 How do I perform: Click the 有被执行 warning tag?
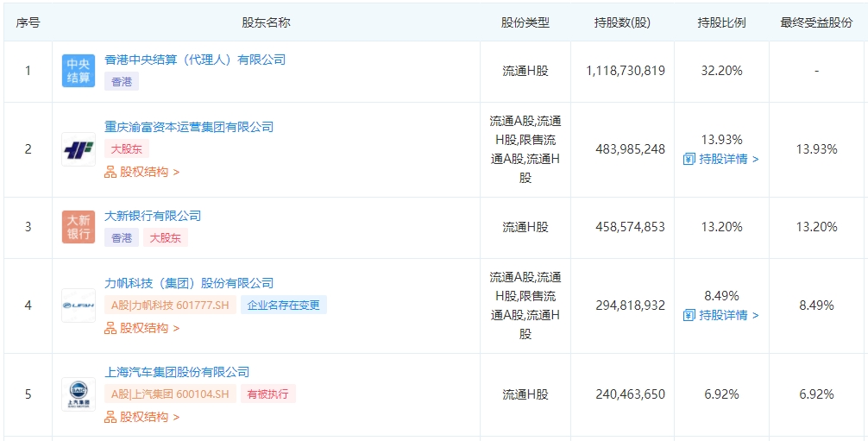tap(268, 394)
